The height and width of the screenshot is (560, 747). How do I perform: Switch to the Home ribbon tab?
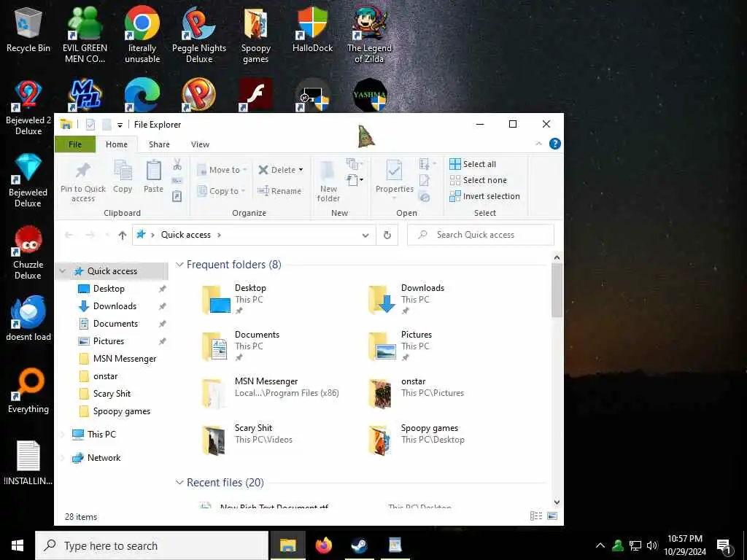pos(117,144)
